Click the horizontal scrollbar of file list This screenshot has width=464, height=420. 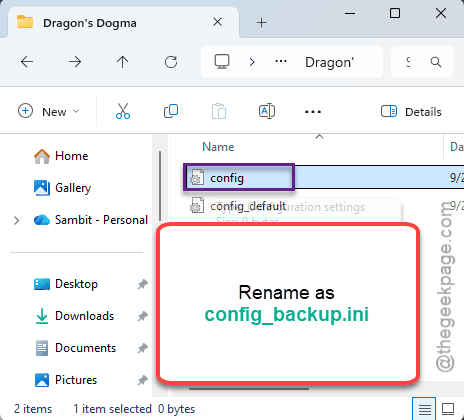coord(249,388)
